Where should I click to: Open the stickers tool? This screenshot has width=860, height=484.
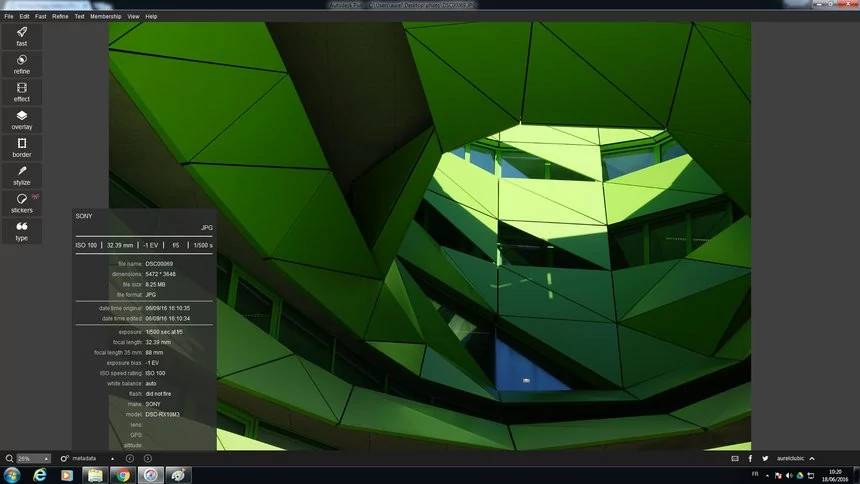pyautogui.click(x=22, y=204)
